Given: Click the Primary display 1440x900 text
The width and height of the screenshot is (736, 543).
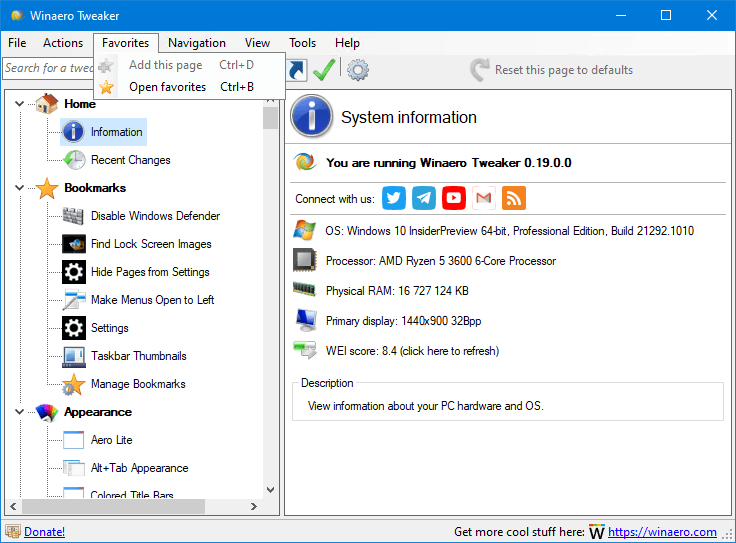Looking at the screenshot, I should (403, 321).
